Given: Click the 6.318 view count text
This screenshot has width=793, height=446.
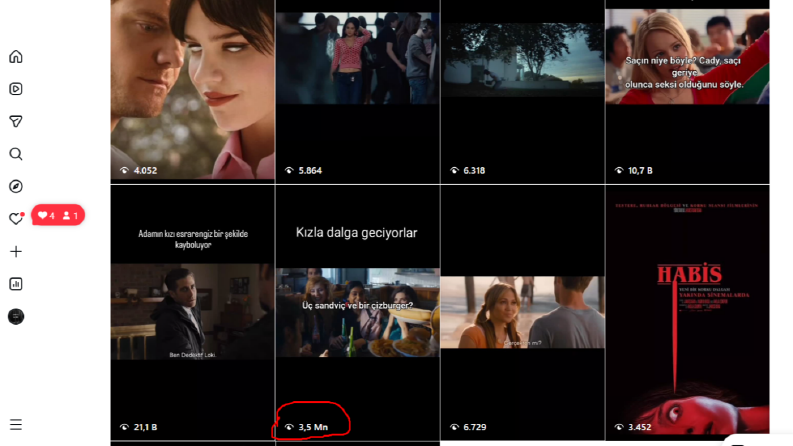Looking at the screenshot, I should coord(474,170).
